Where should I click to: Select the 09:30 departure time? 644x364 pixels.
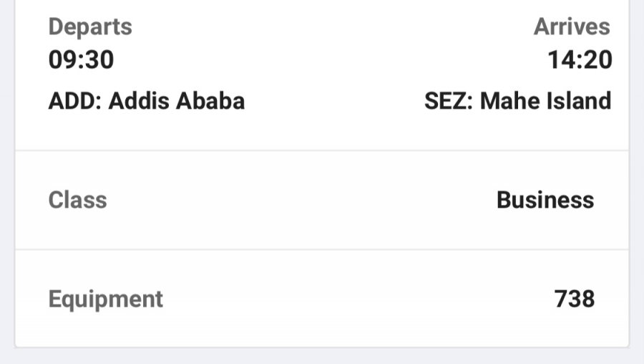[81, 60]
